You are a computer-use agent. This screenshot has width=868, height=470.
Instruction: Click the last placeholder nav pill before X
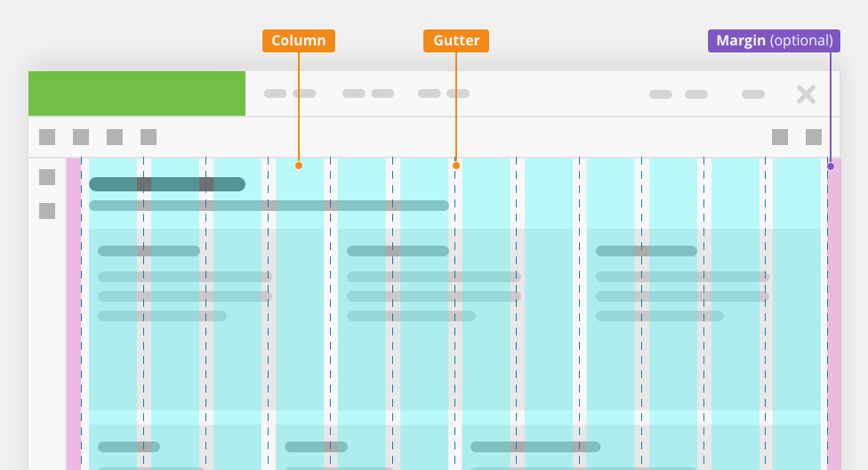click(753, 94)
